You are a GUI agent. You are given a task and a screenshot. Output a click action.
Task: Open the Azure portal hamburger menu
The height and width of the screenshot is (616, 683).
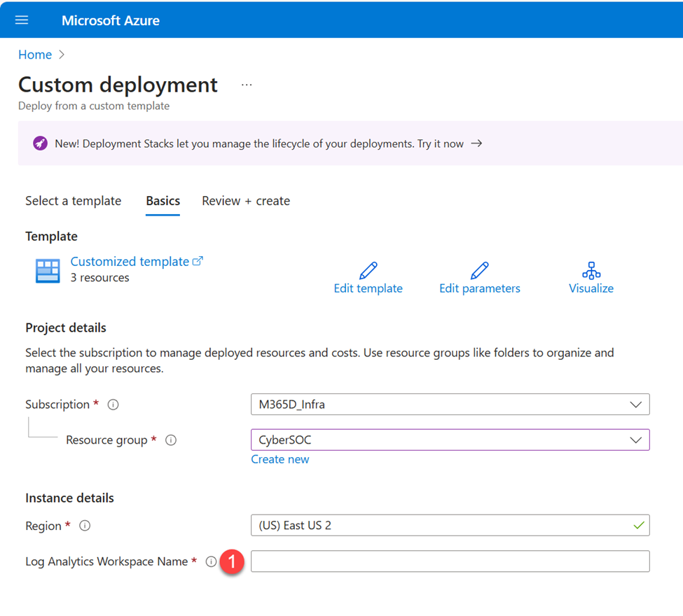(x=22, y=20)
